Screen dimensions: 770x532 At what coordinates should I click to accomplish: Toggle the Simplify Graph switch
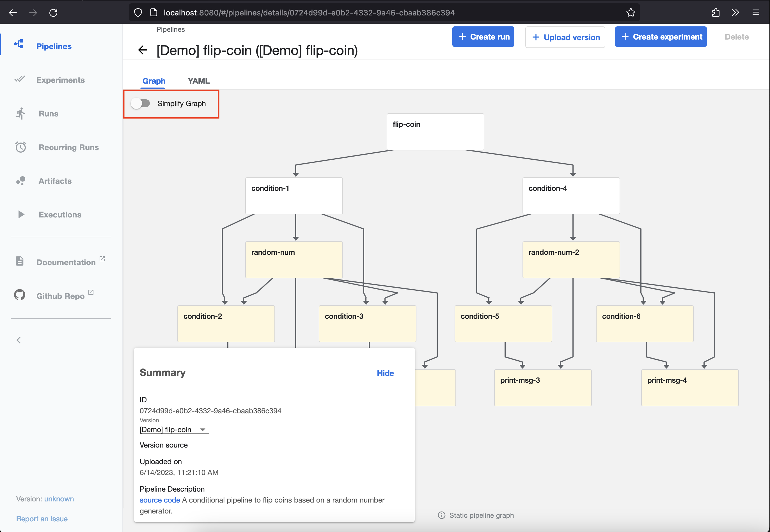coord(140,103)
